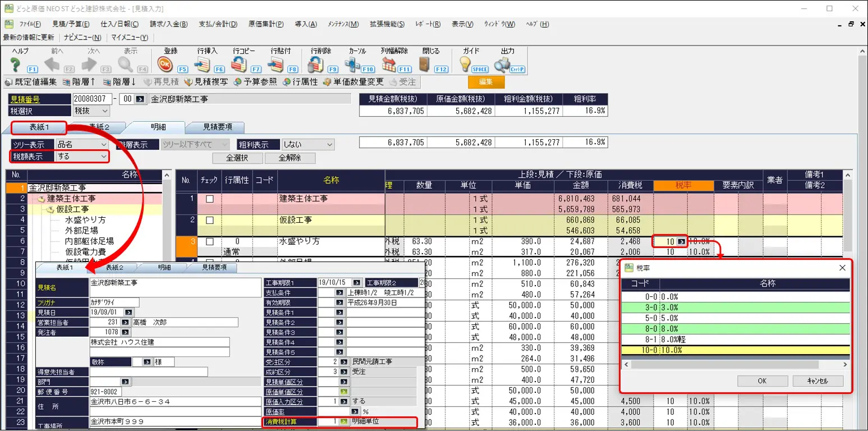This screenshot has height=431, width=868.
Task: Click the 出力 printer icon
Action: (x=502, y=65)
